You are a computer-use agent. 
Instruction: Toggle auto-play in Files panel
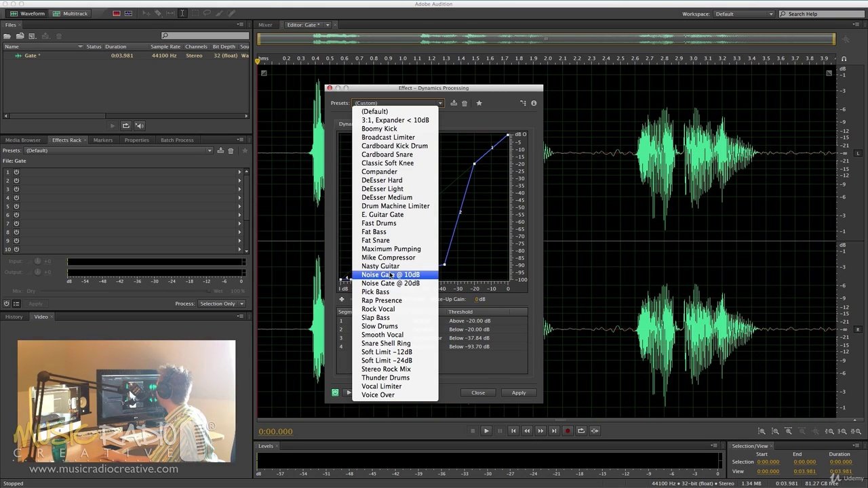click(x=139, y=125)
